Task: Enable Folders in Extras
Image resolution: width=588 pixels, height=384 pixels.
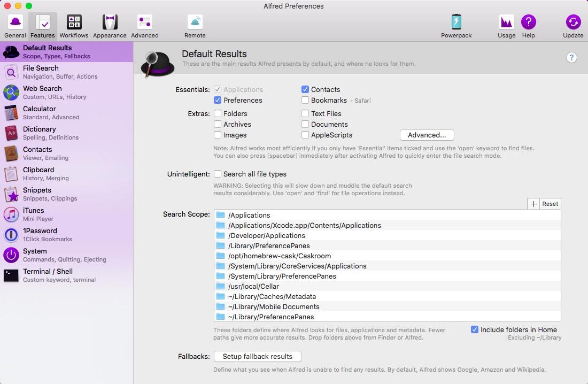Action: pyautogui.click(x=218, y=113)
